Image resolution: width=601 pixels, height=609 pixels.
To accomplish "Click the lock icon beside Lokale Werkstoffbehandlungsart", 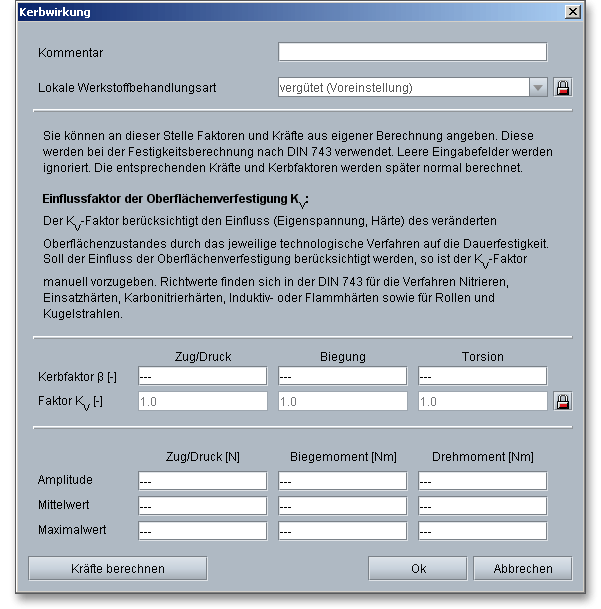I will 562,87.
